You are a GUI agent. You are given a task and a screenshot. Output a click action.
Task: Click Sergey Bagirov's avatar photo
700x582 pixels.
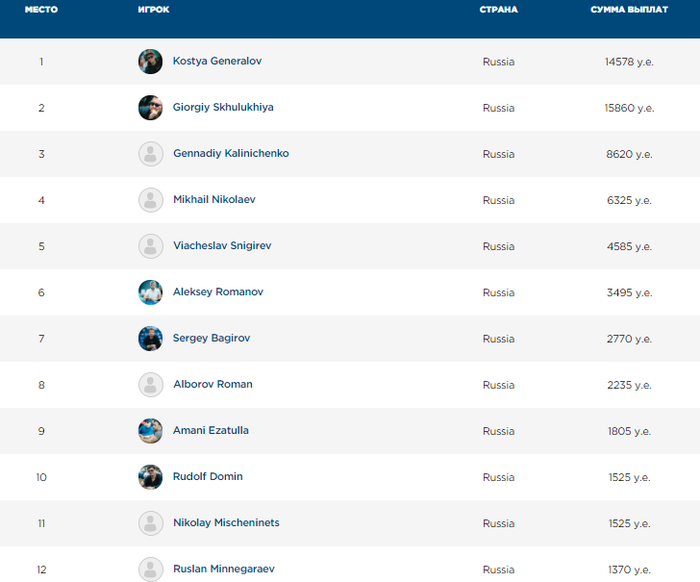click(150, 338)
